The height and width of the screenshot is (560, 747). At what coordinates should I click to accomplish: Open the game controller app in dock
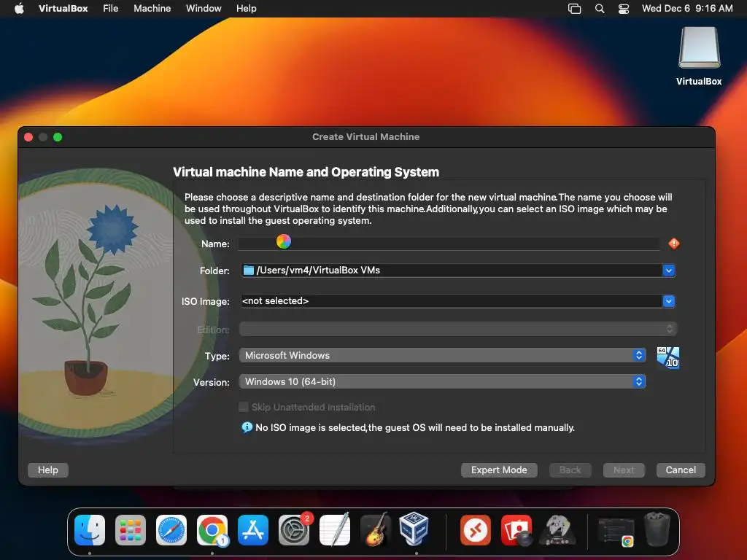coord(557,530)
